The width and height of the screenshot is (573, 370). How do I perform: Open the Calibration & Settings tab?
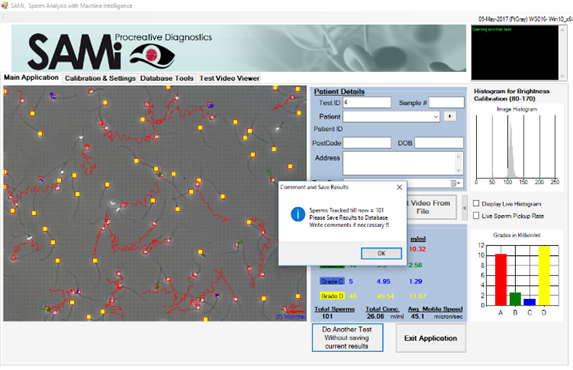(100, 78)
